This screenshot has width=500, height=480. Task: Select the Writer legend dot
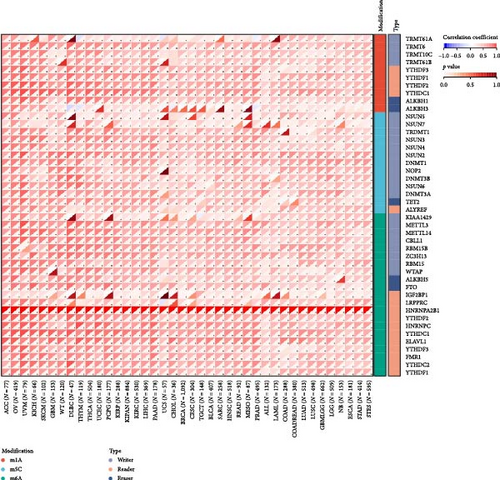[111, 460]
